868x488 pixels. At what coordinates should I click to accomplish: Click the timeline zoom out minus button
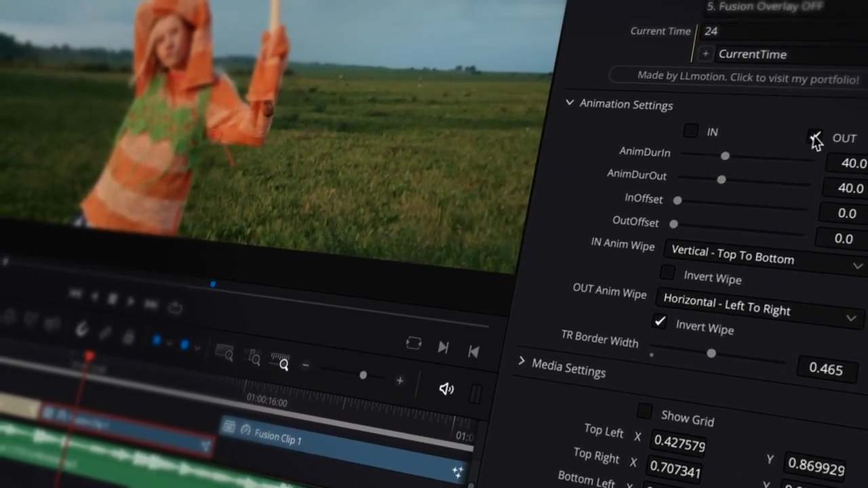coord(305,365)
